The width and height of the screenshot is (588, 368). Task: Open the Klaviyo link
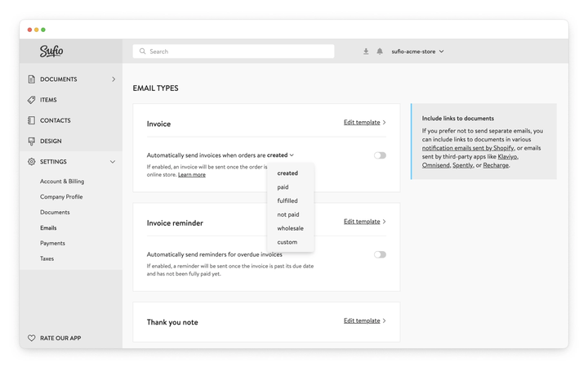pyautogui.click(x=507, y=156)
